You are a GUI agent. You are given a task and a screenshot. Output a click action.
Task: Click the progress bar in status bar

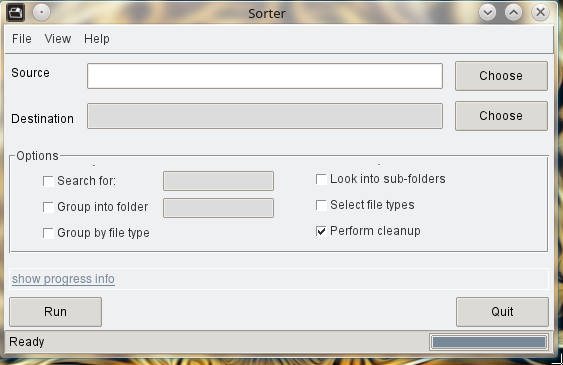(489, 342)
